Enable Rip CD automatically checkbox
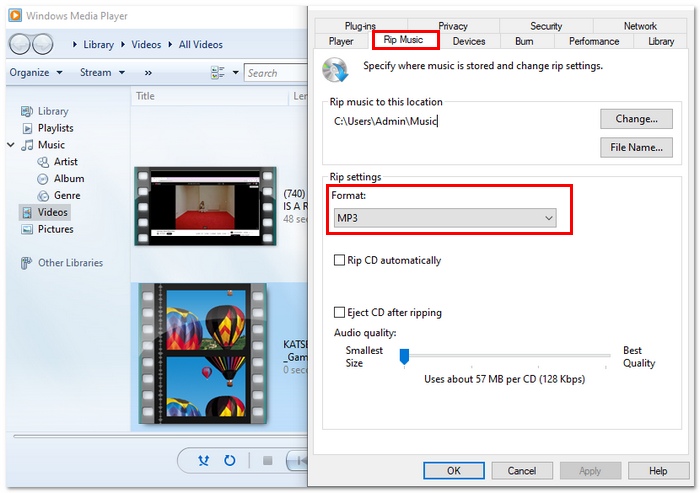Image resolution: width=700 pixels, height=493 pixels. click(x=339, y=260)
